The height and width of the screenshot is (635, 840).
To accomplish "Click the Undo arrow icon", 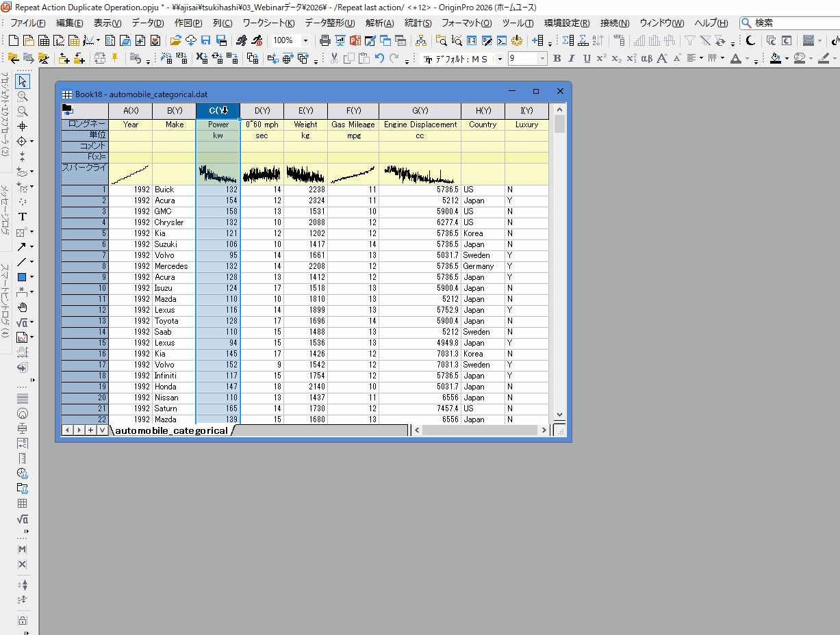I will point(379,58).
